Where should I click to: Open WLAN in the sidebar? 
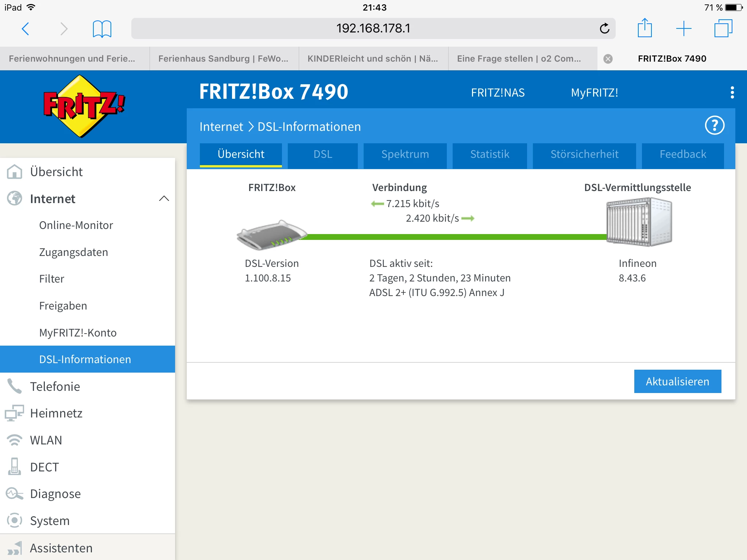pos(88,440)
